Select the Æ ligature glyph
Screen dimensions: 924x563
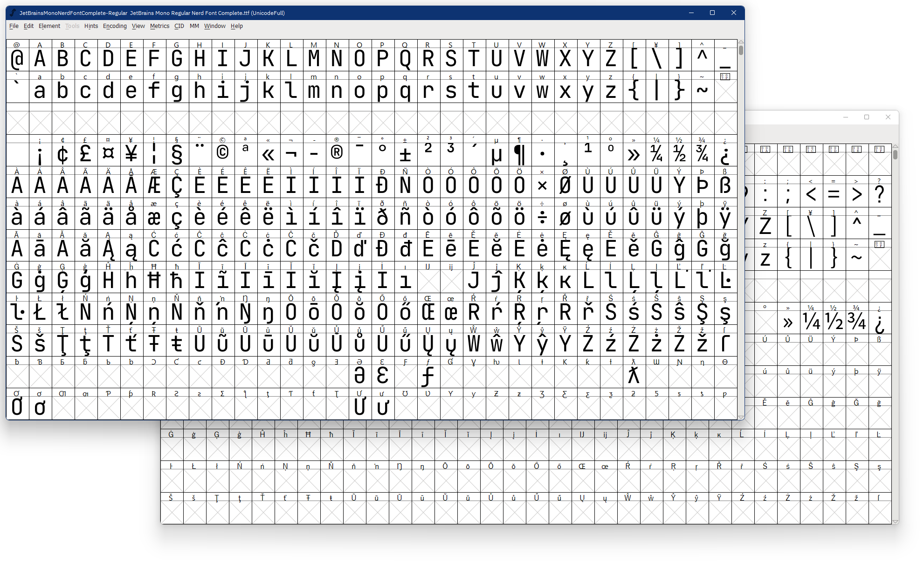point(154,182)
